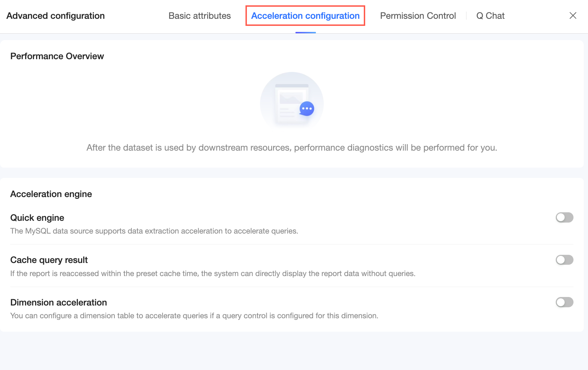Click the performance diagnostics message text
The image size is (588, 370).
pos(292,148)
